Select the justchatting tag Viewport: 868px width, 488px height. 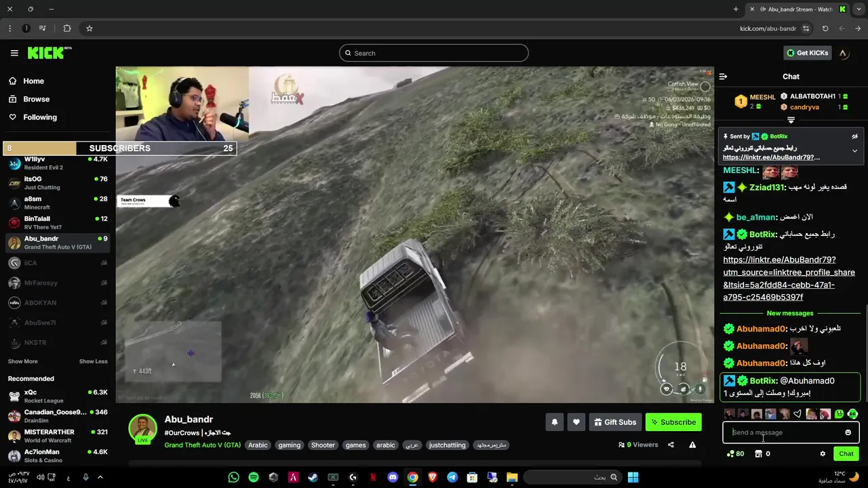(448, 445)
